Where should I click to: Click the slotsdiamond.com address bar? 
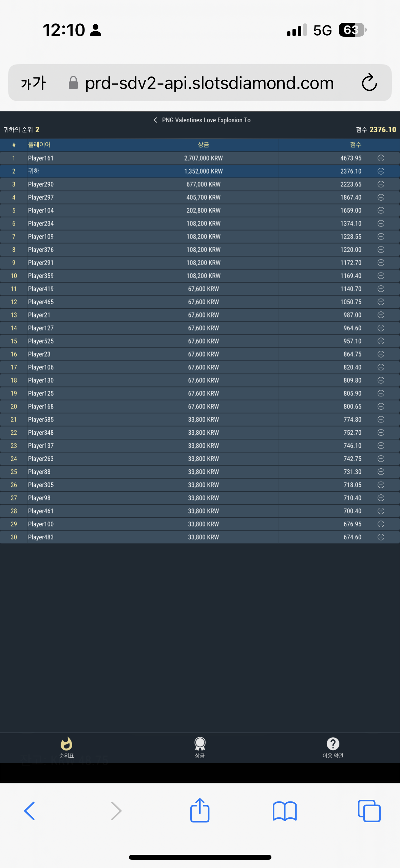pyautogui.click(x=200, y=83)
